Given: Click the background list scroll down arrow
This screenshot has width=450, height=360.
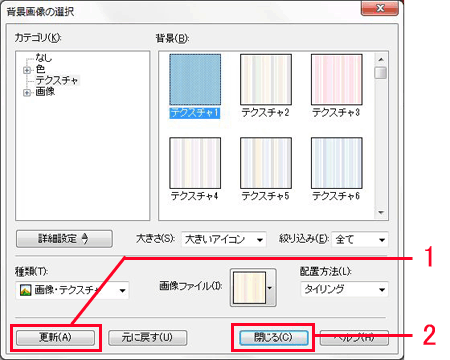Looking at the screenshot, I should point(381,213).
